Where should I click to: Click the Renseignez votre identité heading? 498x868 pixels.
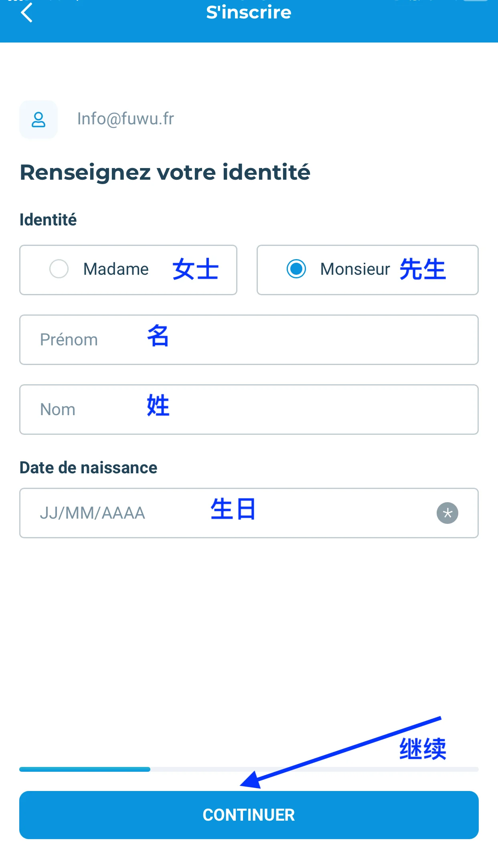tap(165, 172)
